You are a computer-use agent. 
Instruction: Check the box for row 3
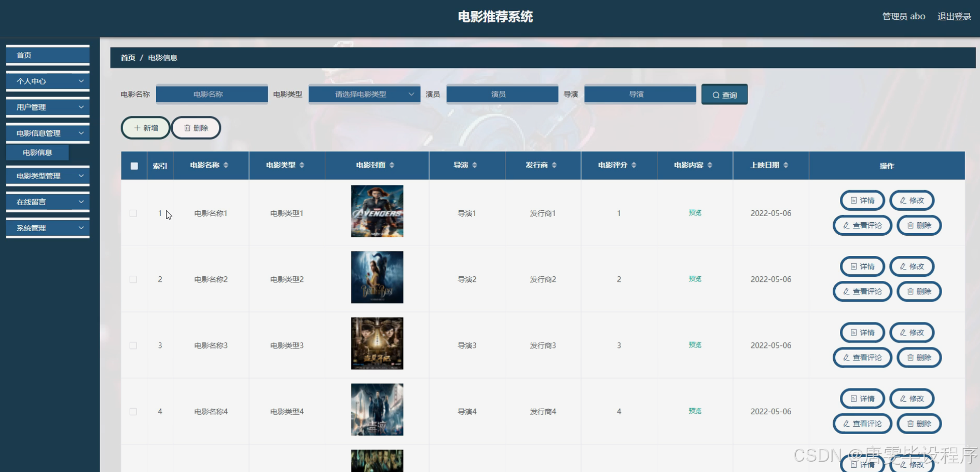[x=133, y=345]
